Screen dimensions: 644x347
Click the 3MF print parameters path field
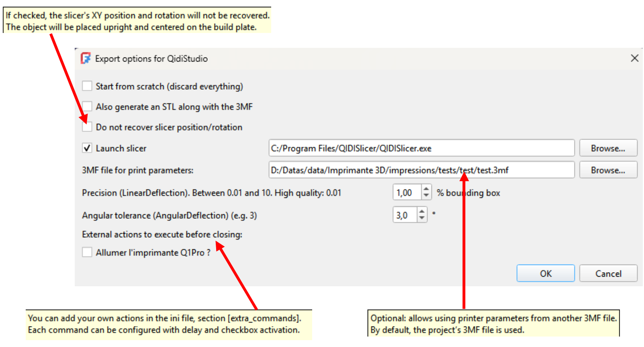click(x=421, y=170)
